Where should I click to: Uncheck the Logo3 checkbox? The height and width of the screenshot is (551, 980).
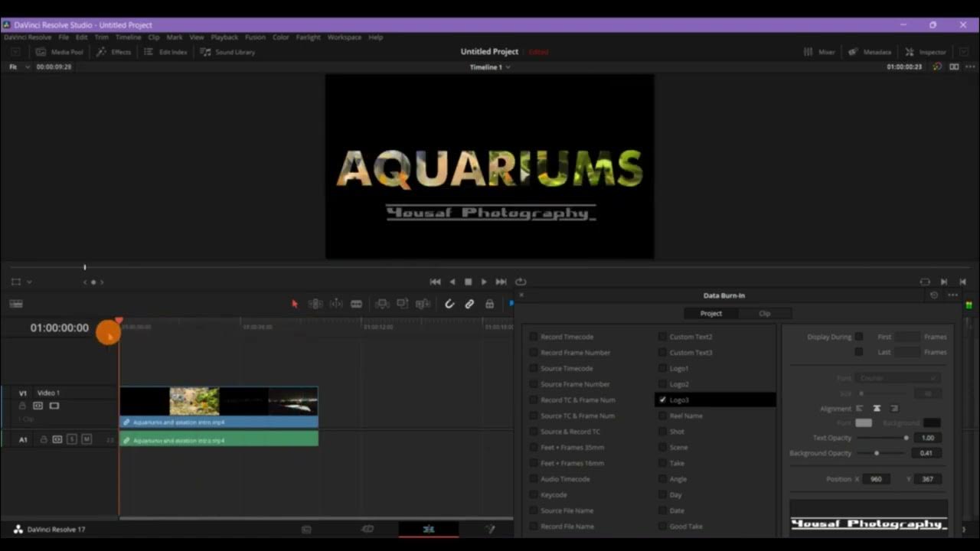pyautogui.click(x=662, y=399)
